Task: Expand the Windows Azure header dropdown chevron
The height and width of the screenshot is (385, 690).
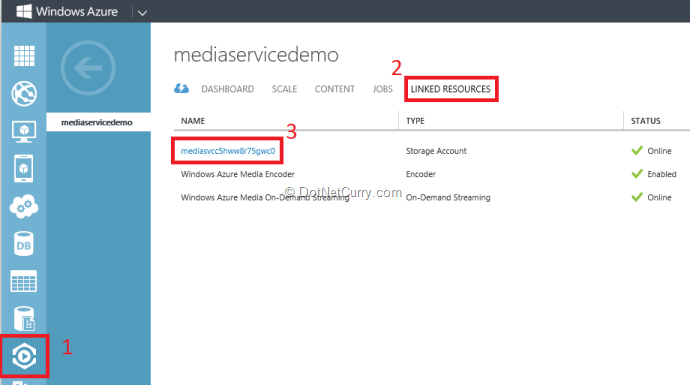Action: (142, 12)
